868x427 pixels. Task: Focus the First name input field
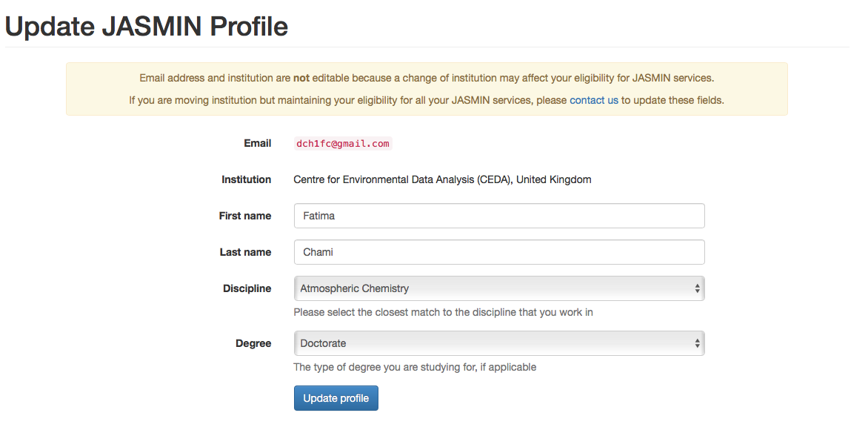pos(498,216)
